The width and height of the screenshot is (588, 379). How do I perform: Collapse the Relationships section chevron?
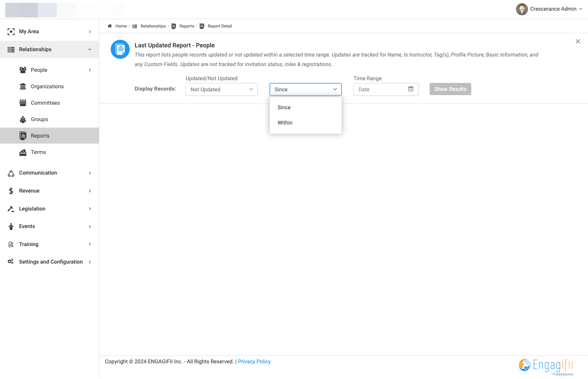(x=90, y=50)
